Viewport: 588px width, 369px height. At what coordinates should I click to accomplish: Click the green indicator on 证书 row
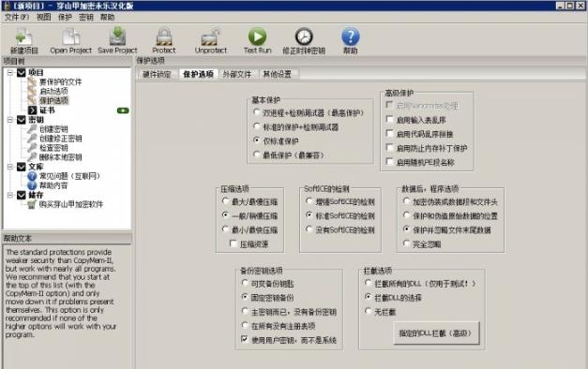click(x=123, y=111)
